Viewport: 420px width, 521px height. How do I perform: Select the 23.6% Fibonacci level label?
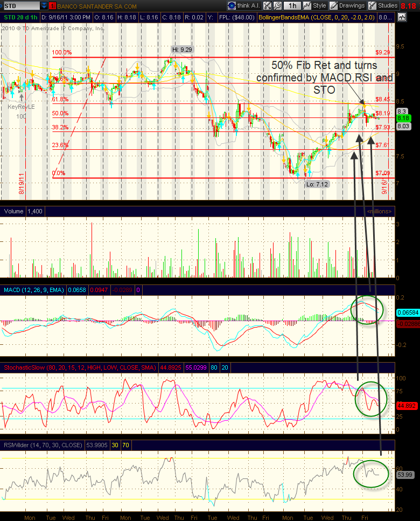point(60,145)
